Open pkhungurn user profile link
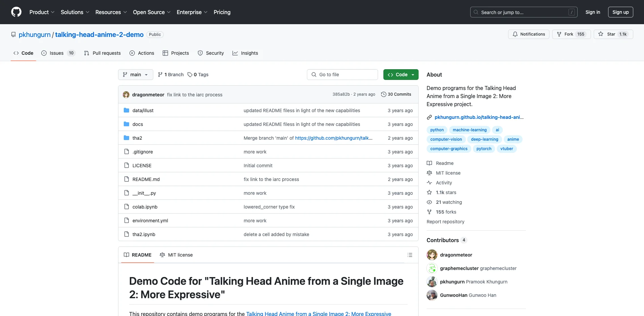This screenshot has height=316, width=644. click(x=35, y=35)
